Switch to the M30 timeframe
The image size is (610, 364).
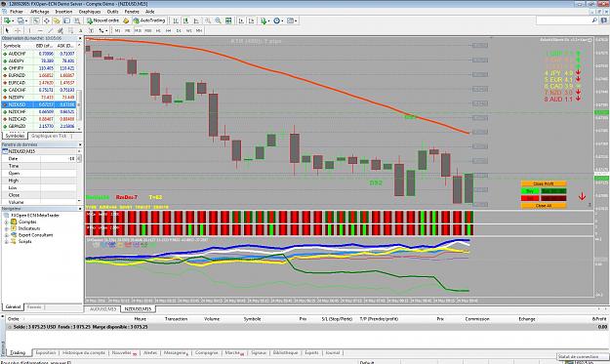point(147,30)
